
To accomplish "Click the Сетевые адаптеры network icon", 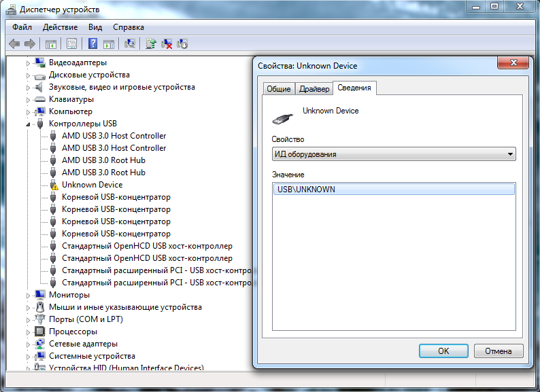I will click(x=40, y=344).
